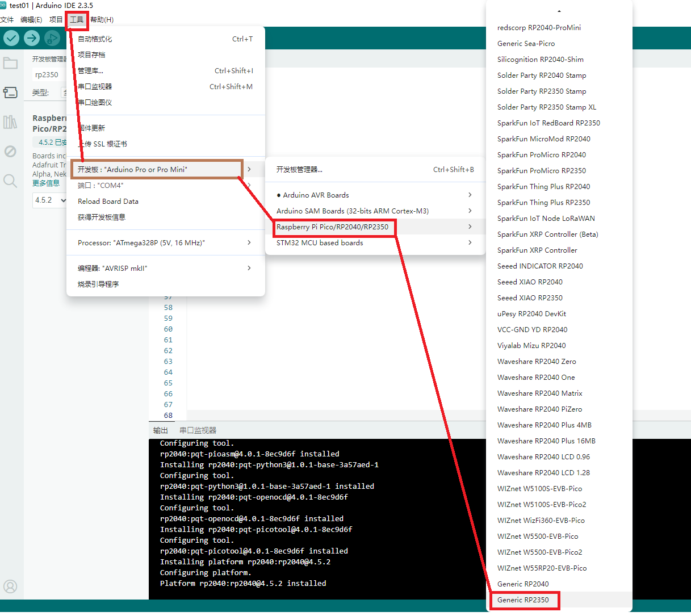This screenshot has height=616, width=691.
Task: Click "Platform rp2040:rp2040@4.5.2 installed" output line
Action: 243,583
